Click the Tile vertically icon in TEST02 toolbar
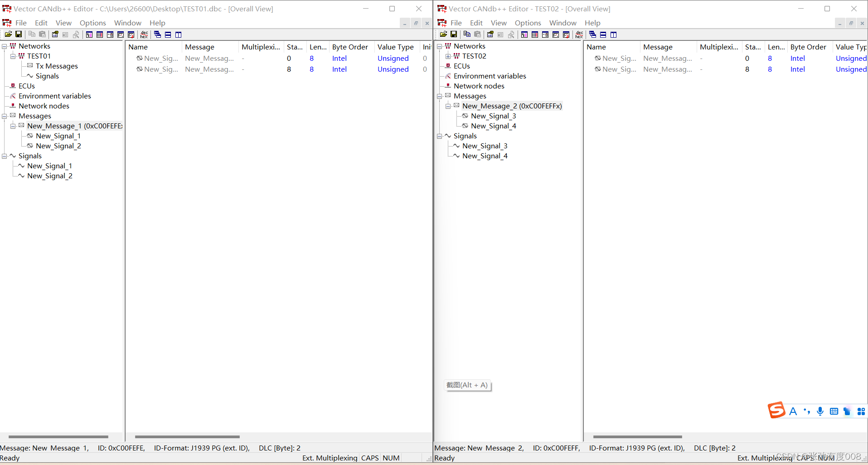 [613, 34]
